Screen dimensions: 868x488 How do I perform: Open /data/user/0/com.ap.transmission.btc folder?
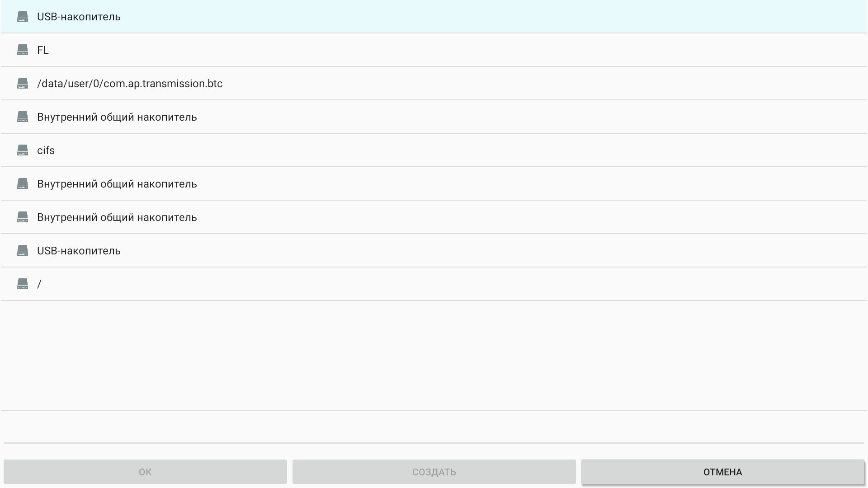130,84
